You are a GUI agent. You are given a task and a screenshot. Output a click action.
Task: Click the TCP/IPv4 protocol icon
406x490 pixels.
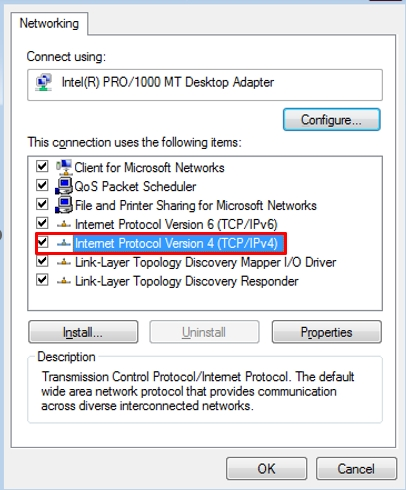click(64, 243)
